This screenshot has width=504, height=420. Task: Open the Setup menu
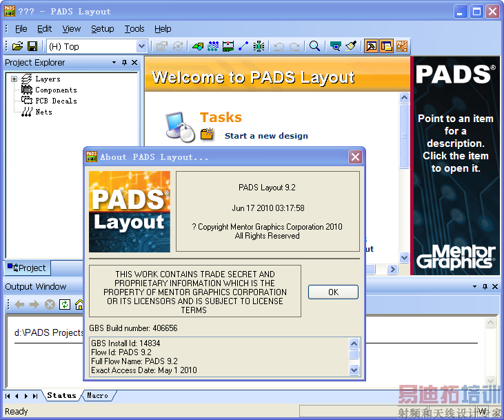coord(103,29)
